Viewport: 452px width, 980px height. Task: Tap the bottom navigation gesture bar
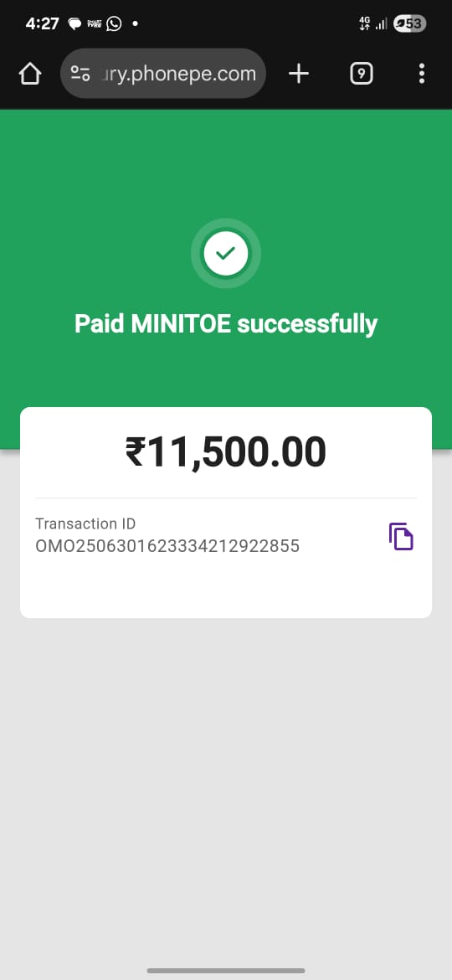click(226, 970)
